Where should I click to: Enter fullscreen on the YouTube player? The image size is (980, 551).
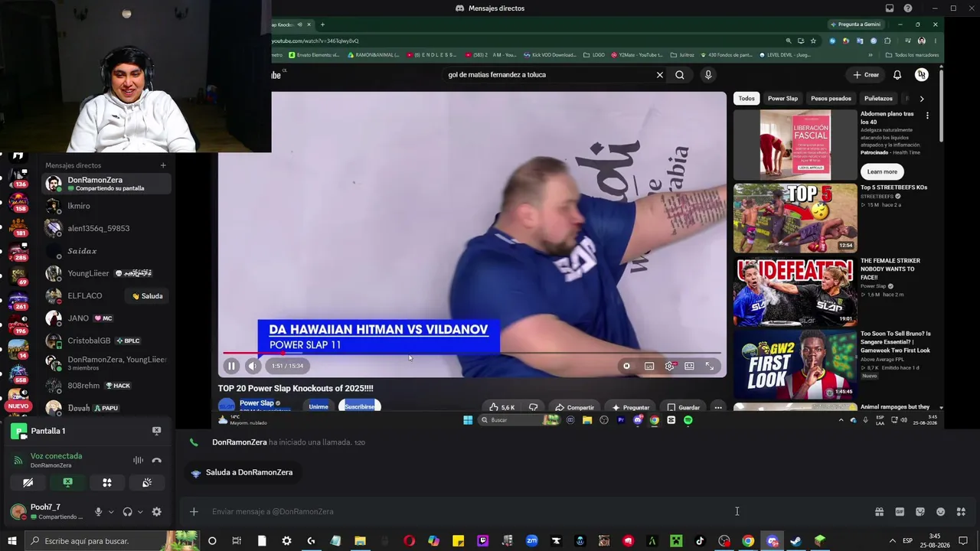[x=710, y=366]
